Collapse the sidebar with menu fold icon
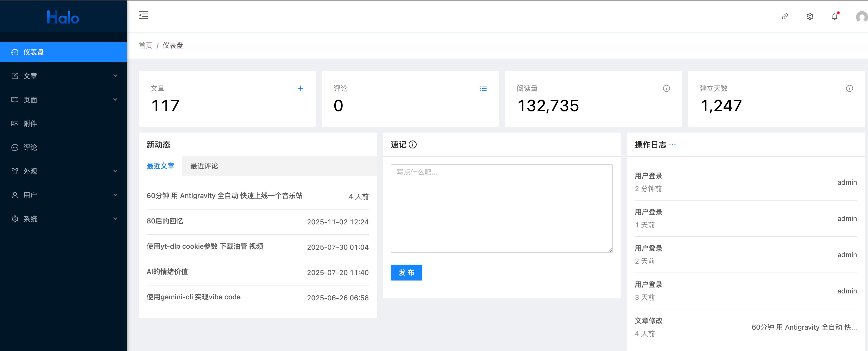 point(143,15)
